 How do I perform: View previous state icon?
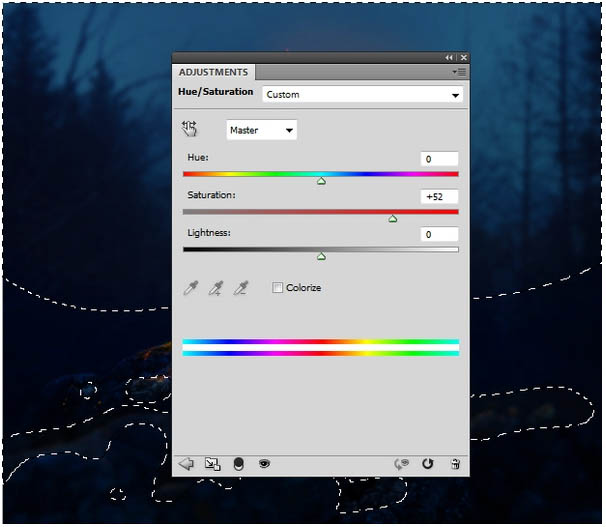click(402, 464)
